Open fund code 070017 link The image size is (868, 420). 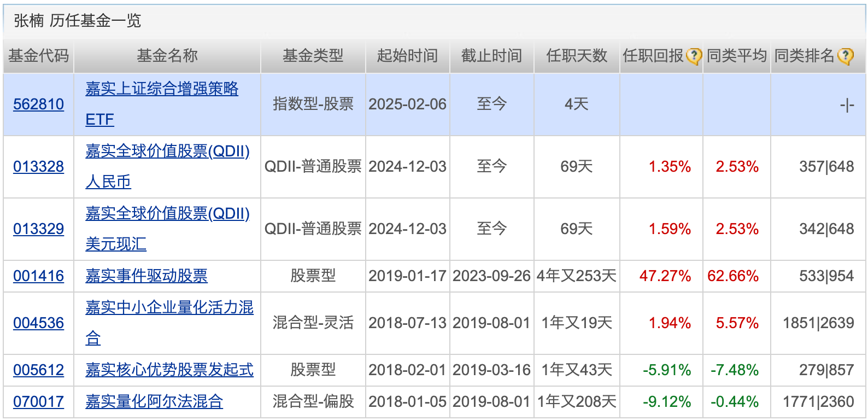pos(38,401)
